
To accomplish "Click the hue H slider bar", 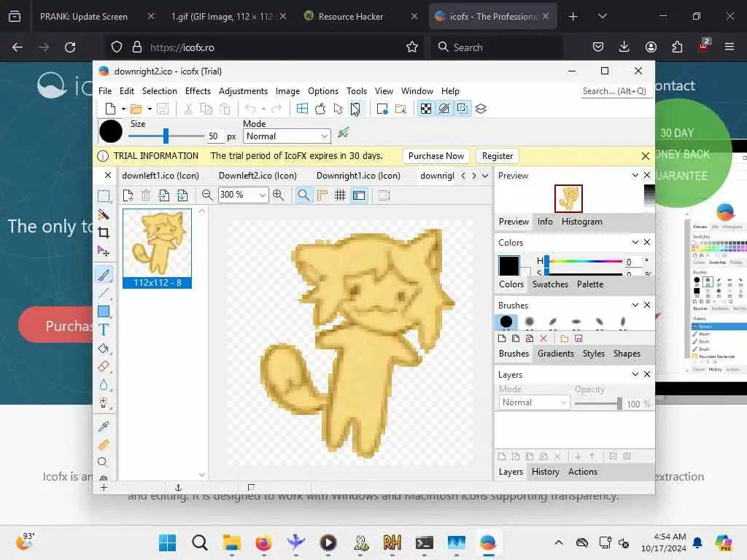I will 584,261.
